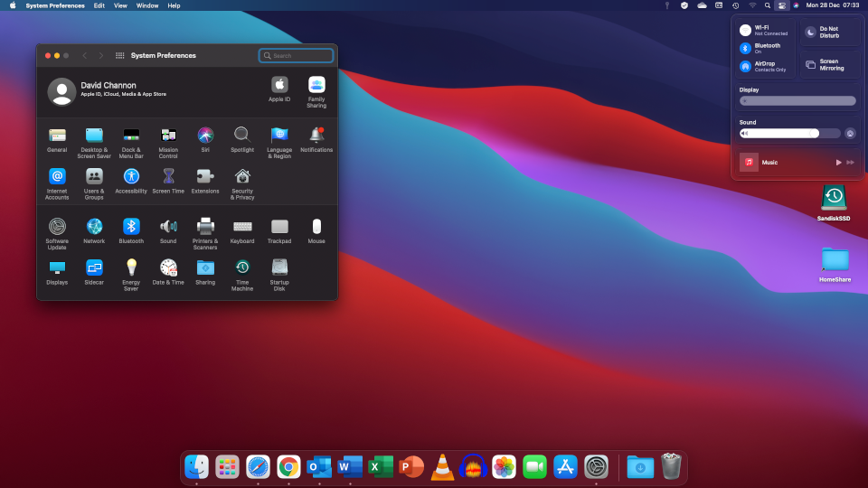The image size is (868, 488).
Task: Go back in System Preferences
Action: point(85,56)
